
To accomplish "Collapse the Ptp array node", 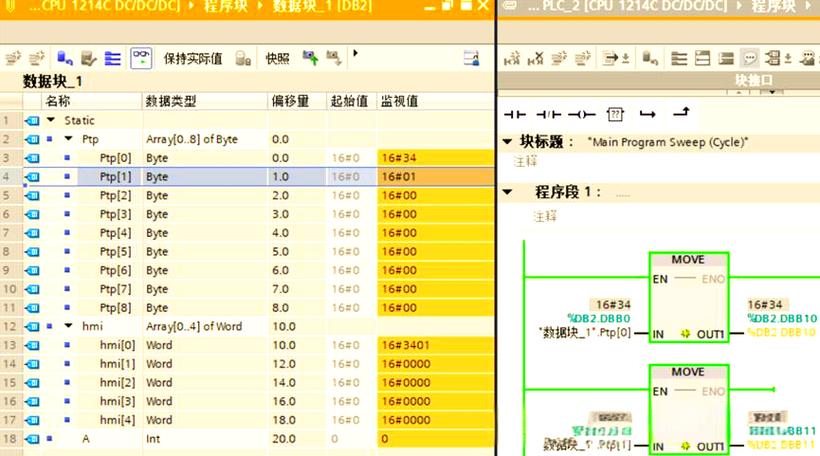I will (69, 139).
